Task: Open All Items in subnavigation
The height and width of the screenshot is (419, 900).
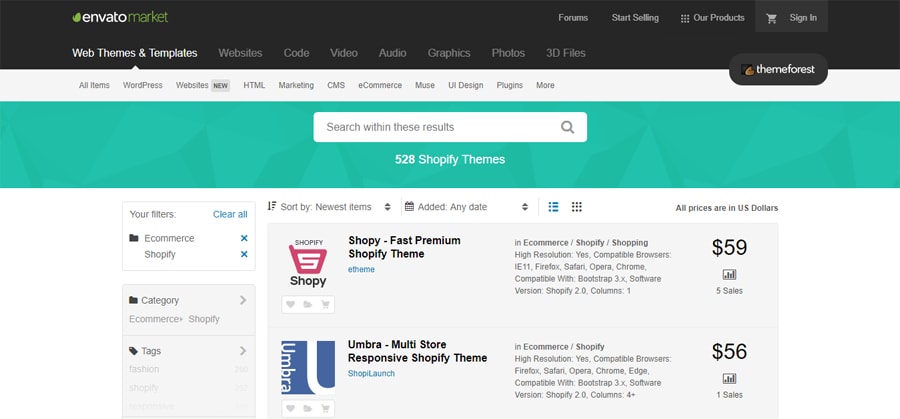Action: [94, 85]
